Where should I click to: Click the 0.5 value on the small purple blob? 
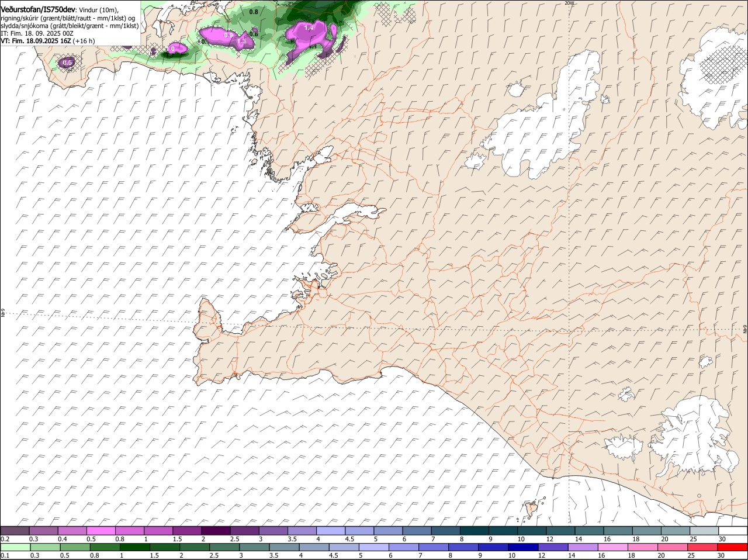tap(67, 63)
